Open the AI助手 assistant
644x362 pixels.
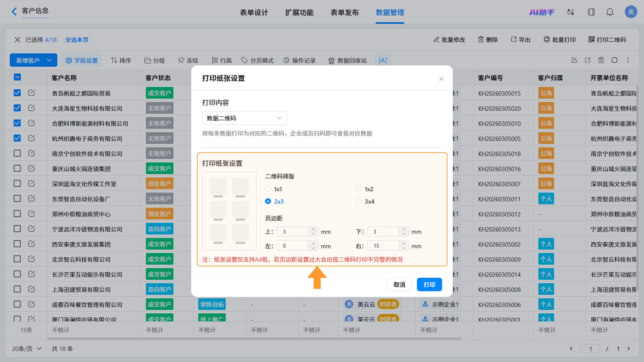pyautogui.click(x=542, y=12)
